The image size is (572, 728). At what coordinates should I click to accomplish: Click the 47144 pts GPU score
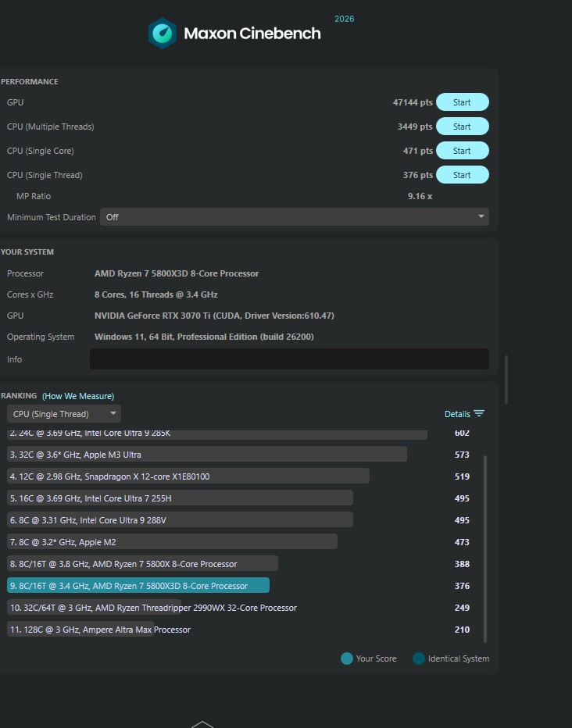click(x=413, y=102)
